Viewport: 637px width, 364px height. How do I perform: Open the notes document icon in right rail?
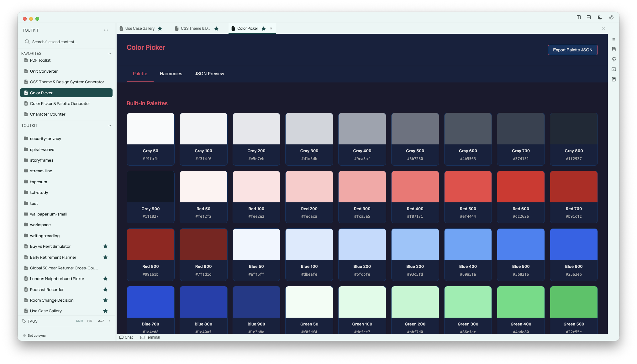(614, 79)
